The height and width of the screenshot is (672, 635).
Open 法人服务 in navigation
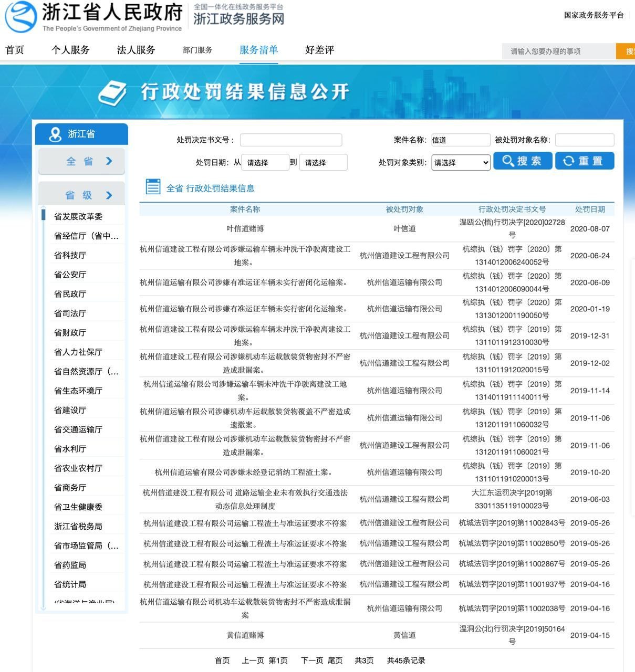click(x=136, y=50)
